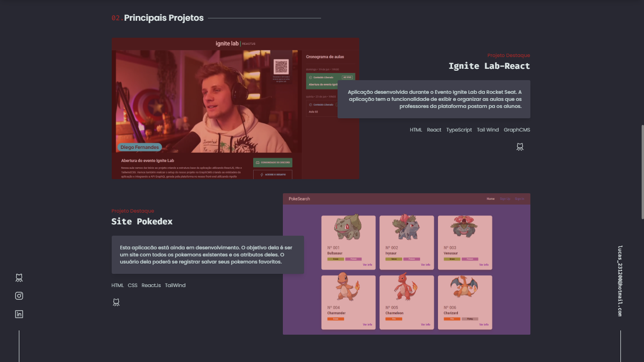Click PokeSearch logo text in screenshot
644x362 pixels.
(299, 199)
